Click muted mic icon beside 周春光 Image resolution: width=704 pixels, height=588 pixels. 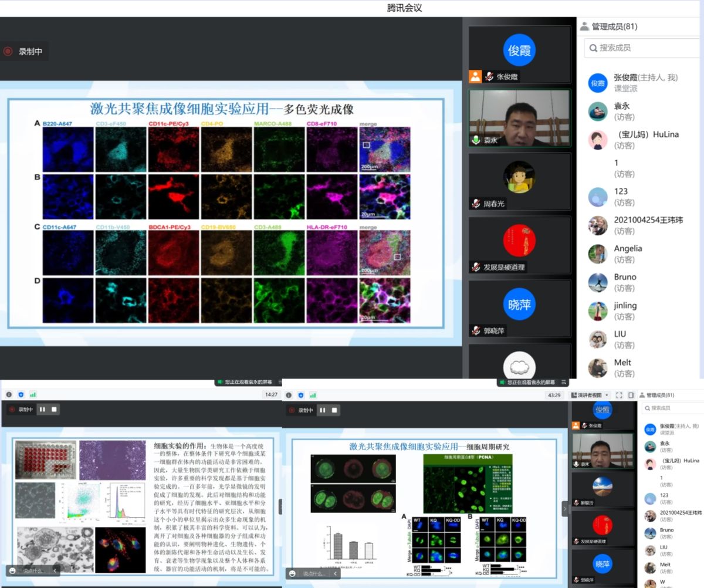476,204
